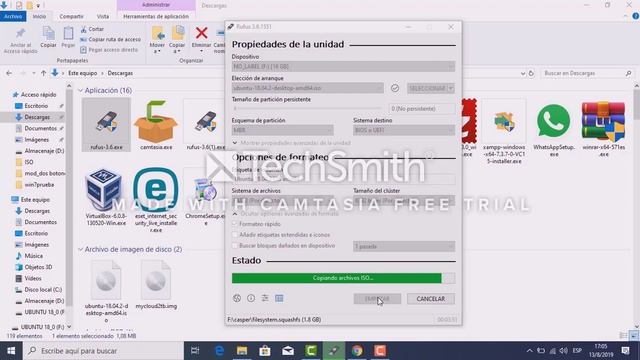Click Windows taskbar search box
640x360 pixels.
pyautogui.click(x=104, y=351)
